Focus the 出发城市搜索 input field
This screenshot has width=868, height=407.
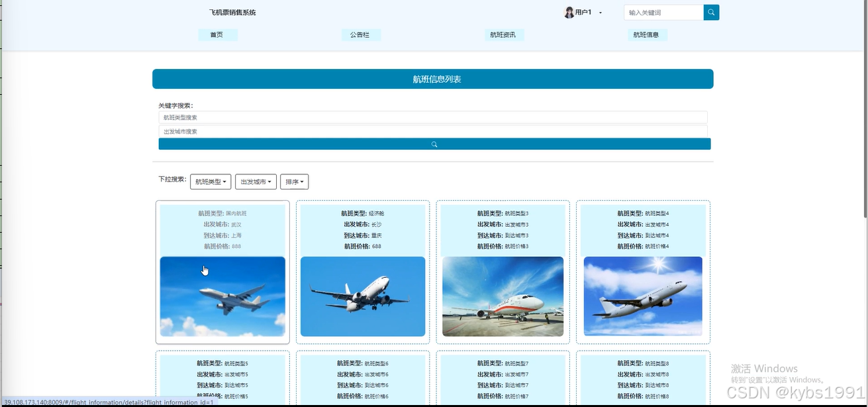pyautogui.click(x=433, y=131)
